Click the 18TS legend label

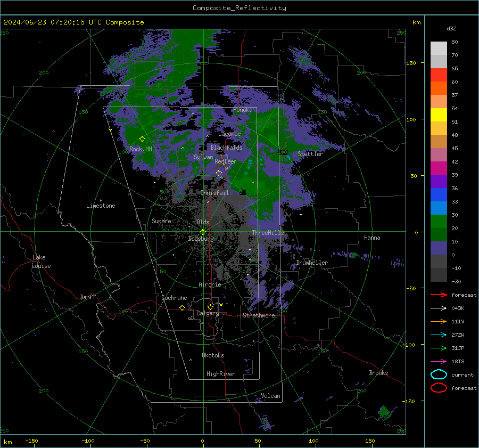tap(458, 362)
